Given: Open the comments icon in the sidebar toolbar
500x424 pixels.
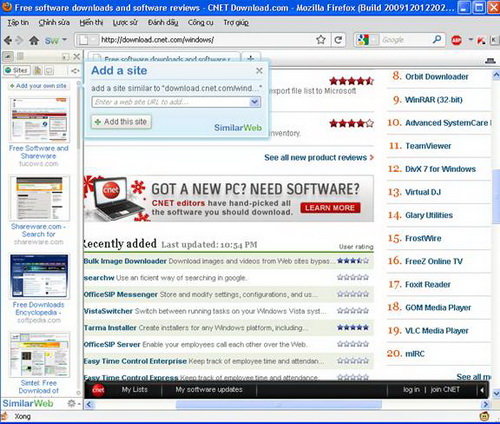Looking at the screenshot, I should tap(49, 71).
